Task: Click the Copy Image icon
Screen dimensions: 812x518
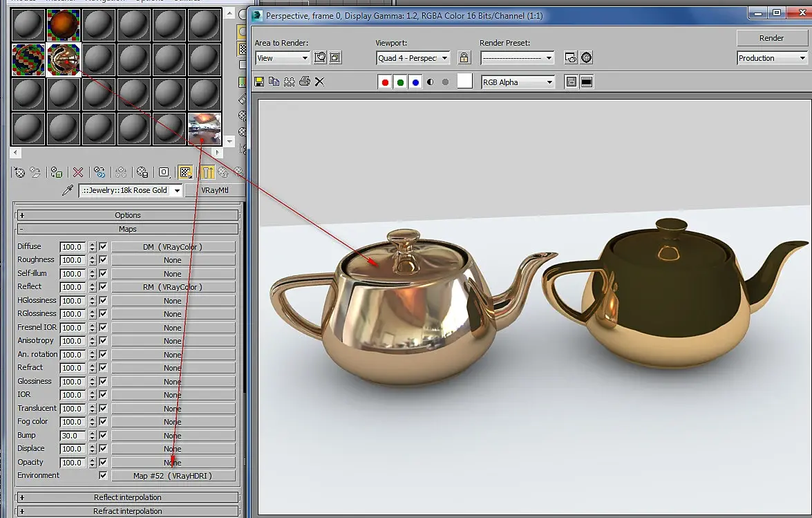Action: pyautogui.click(x=274, y=82)
